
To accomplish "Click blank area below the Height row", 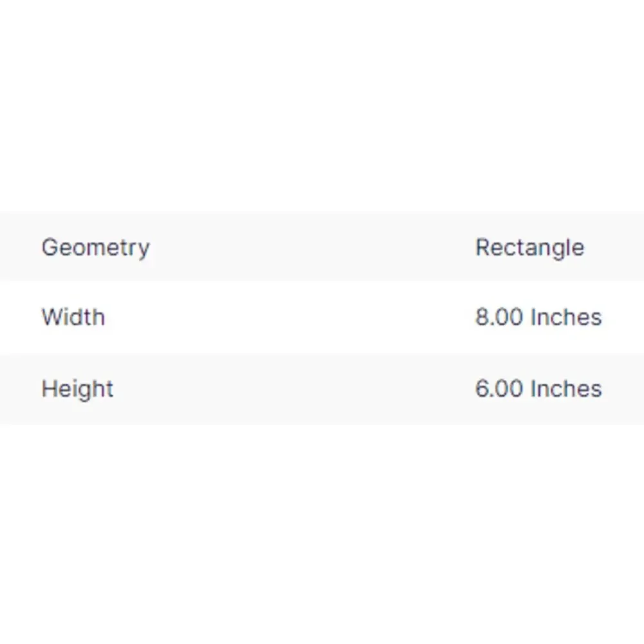I will coord(322,534).
